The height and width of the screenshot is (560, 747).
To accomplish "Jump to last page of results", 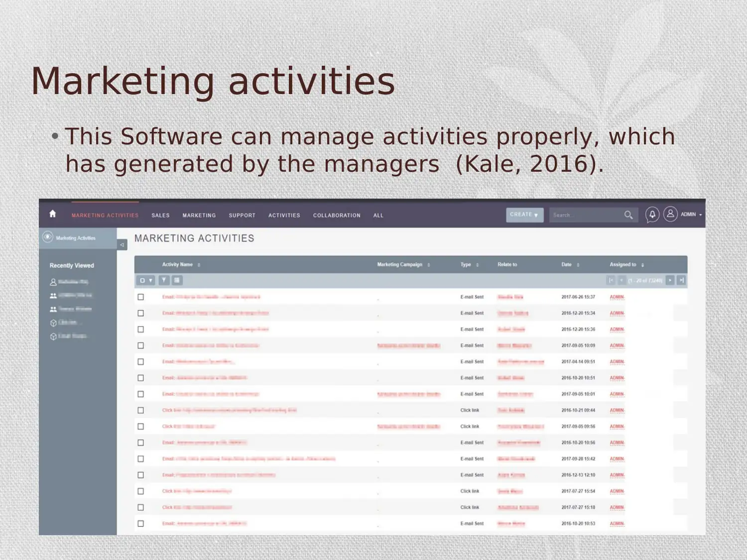I will pos(681,280).
